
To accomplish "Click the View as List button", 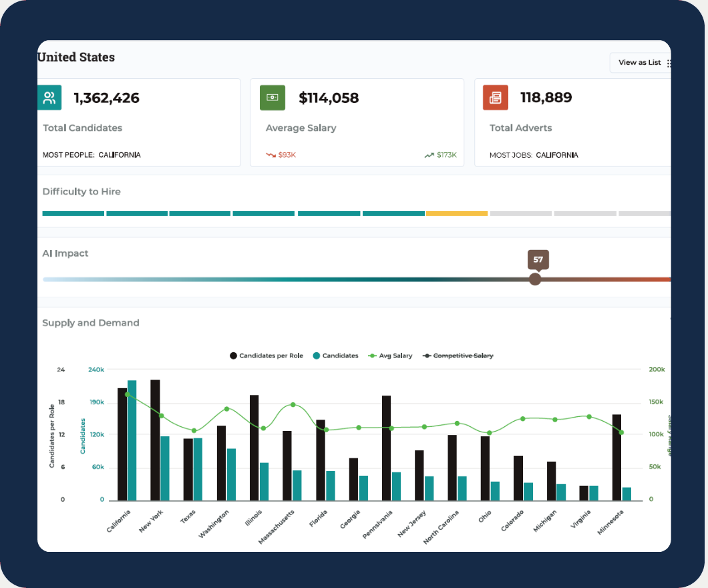I will click(x=641, y=62).
